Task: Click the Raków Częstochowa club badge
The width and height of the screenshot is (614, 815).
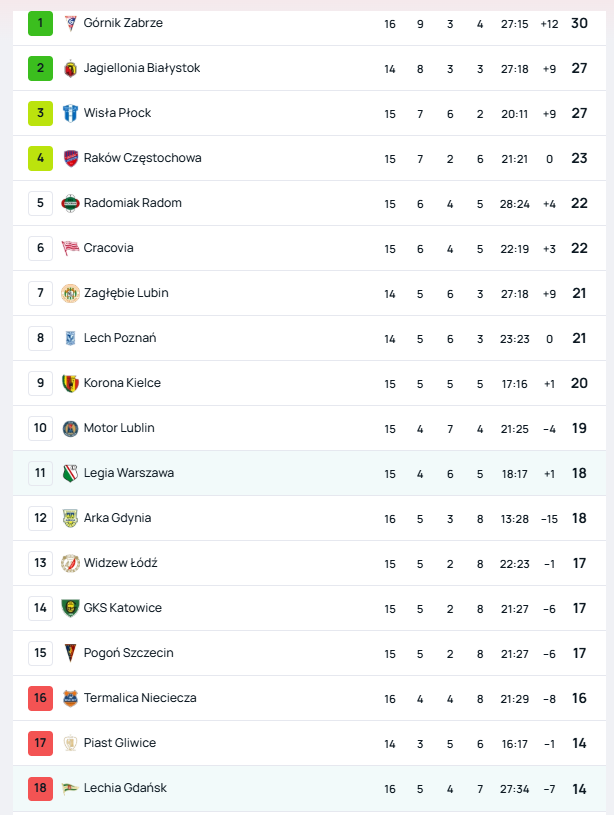Action: (70, 158)
